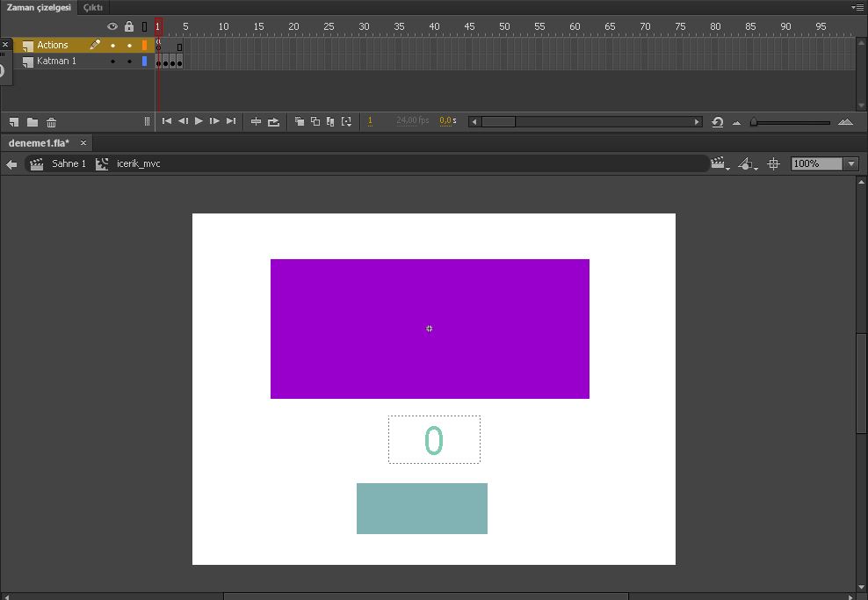The image size is (868, 600).
Task: Toggle lock dot for Katman 1 layer
Action: pyautogui.click(x=129, y=61)
